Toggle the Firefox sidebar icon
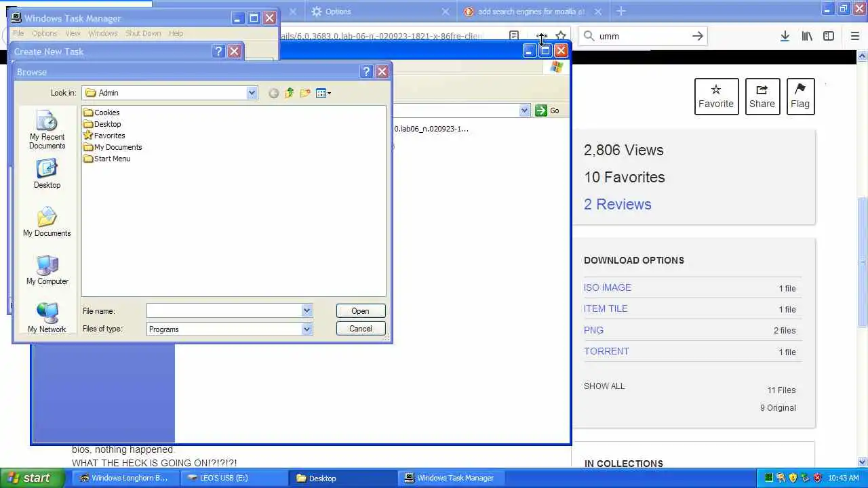 click(829, 36)
